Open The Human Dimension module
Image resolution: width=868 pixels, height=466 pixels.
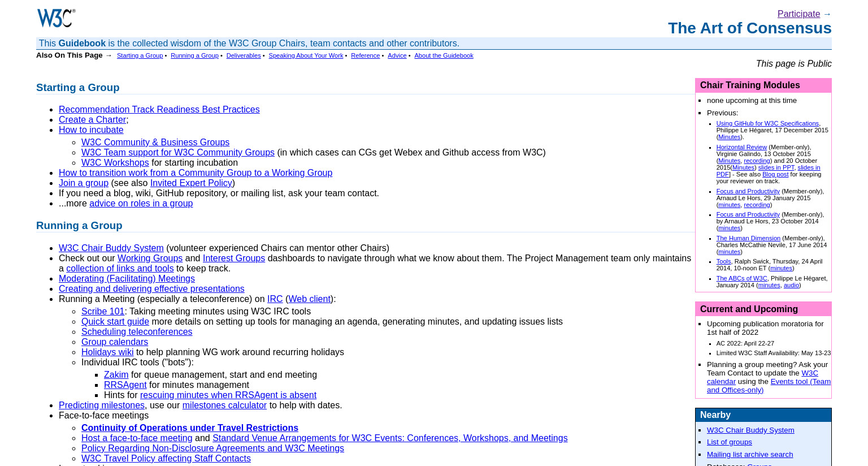point(748,238)
